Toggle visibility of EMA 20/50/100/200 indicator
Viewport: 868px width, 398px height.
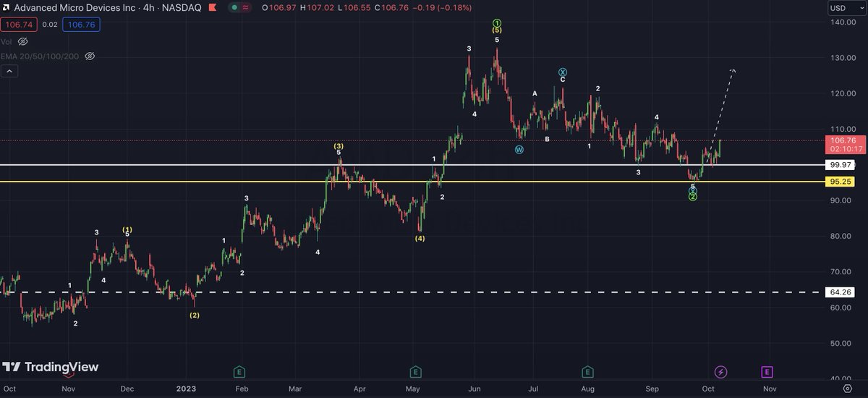[90, 56]
